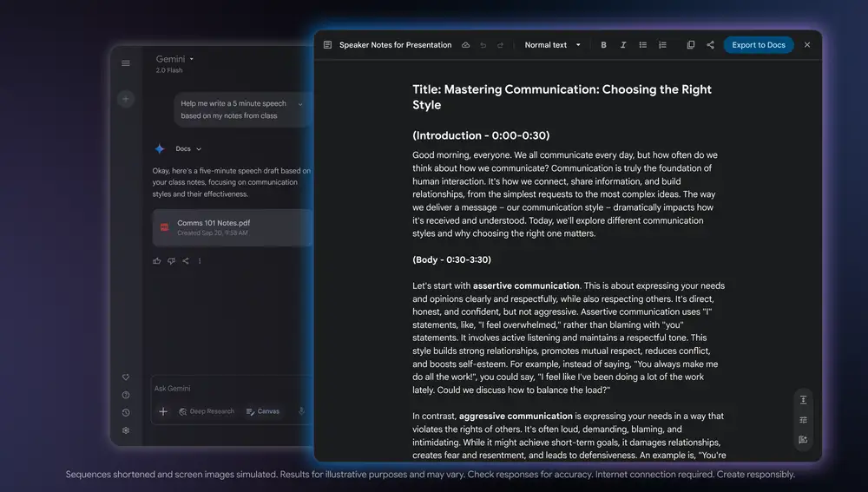Open the Comms 101 Notes.pdf attachment
The height and width of the screenshot is (492, 868).
(x=233, y=227)
